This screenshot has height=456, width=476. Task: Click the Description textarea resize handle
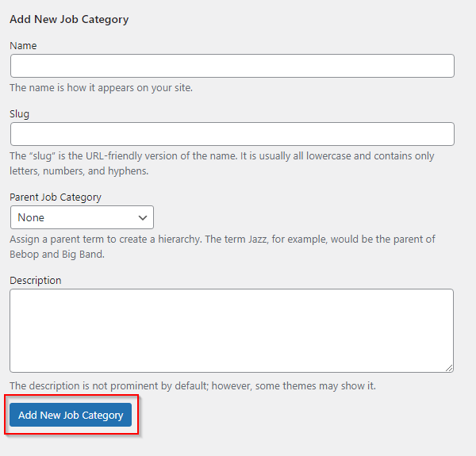[449, 368]
